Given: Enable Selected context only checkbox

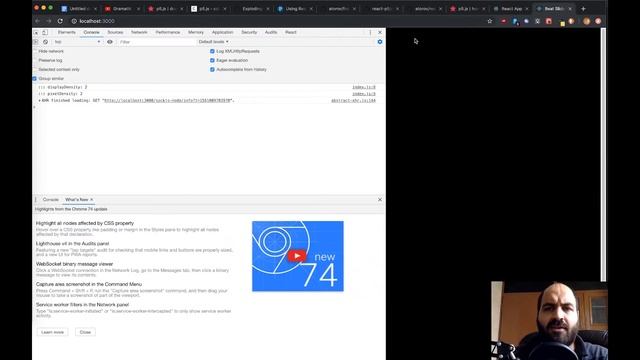Looking at the screenshot, I should [x=35, y=69].
